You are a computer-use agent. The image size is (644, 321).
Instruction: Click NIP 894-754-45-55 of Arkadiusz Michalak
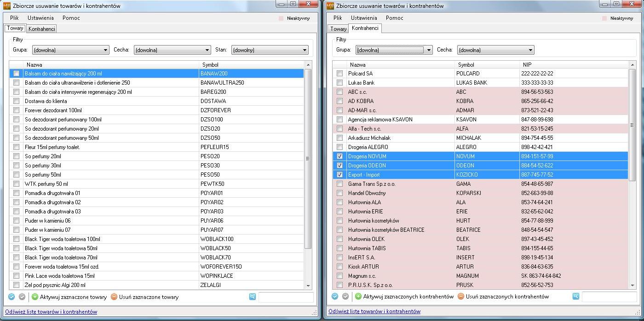537,138
